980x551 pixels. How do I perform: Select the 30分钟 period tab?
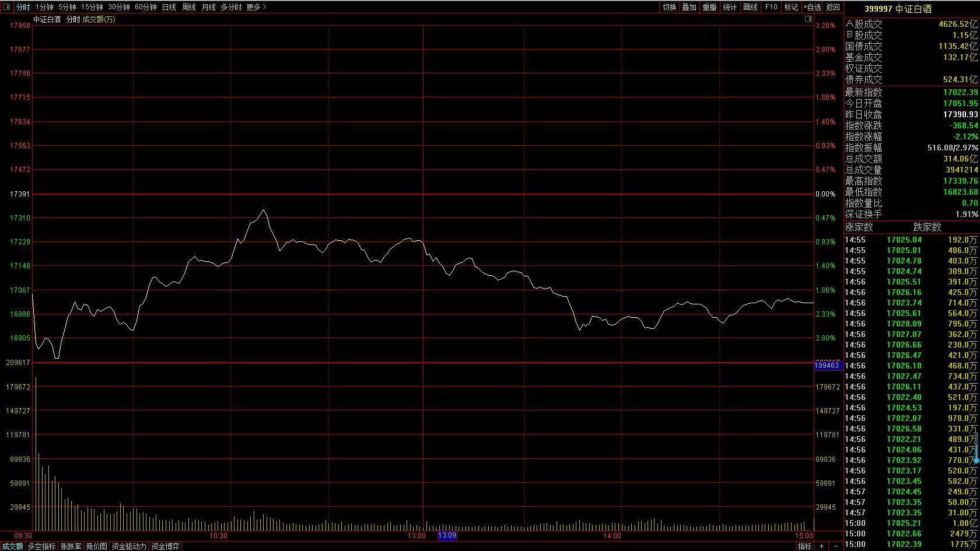[x=118, y=7]
